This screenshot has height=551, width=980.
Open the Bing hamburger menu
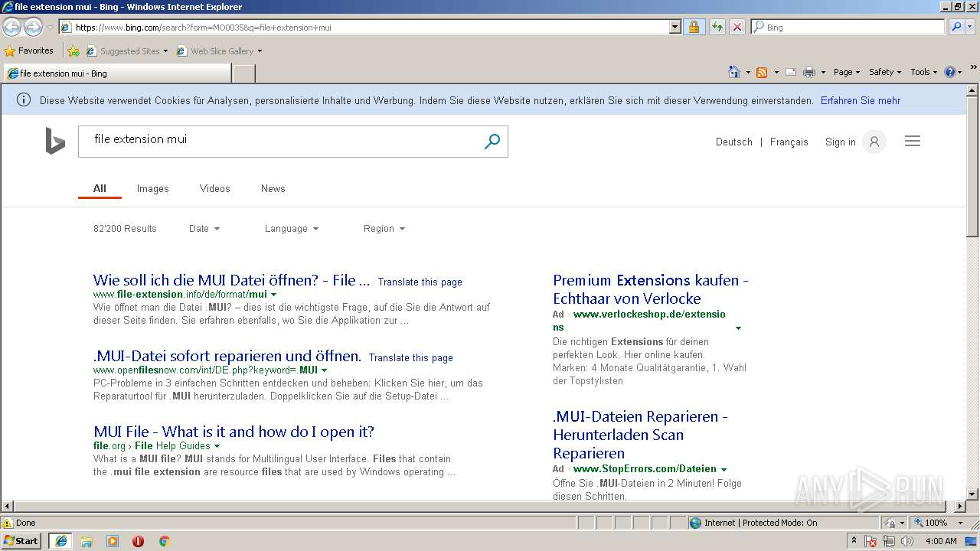pyautogui.click(x=913, y=142)
